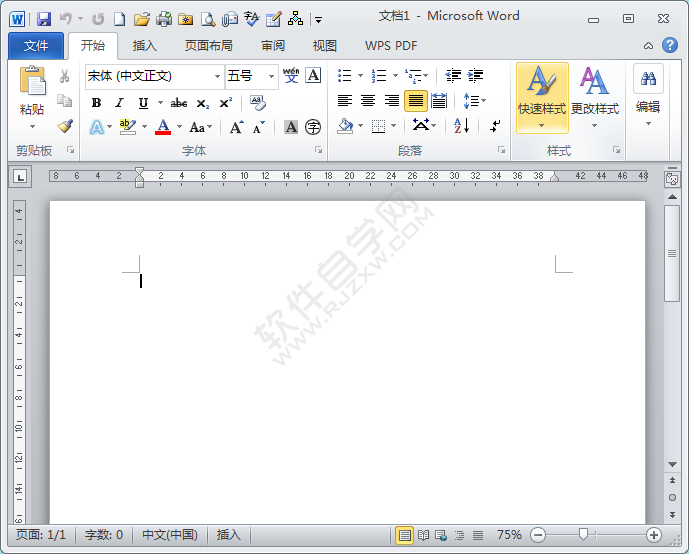Open a file via the folder icon
Image resolution: width=689 pixels, height=554 pixels.
pos(141,19)
